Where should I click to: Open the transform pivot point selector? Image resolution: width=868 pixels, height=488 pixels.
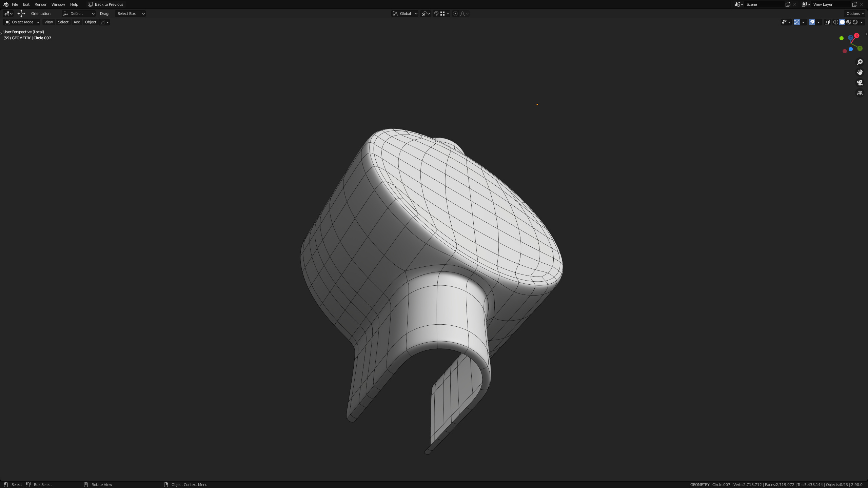[426, 14]
